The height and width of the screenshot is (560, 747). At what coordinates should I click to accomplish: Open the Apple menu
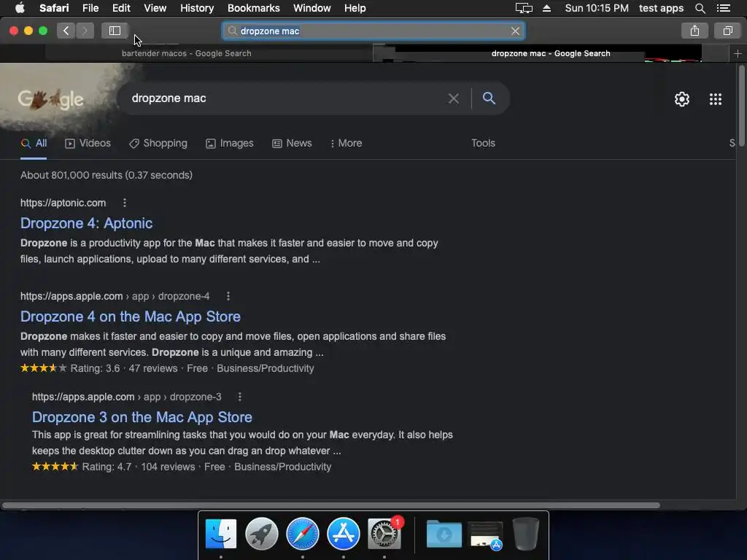coord(20,8)
